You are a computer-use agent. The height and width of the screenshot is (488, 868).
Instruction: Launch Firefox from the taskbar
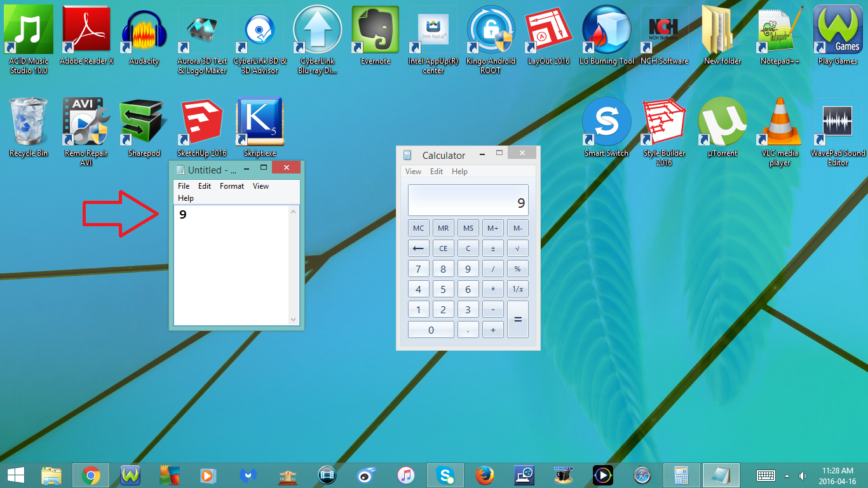pyautogui.click(x=484, y=475)
